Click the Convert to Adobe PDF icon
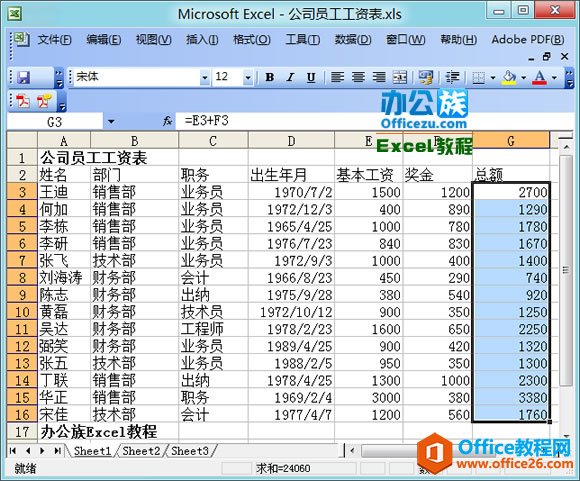Viewport: 580px width, 481px height. pos(23,101)
